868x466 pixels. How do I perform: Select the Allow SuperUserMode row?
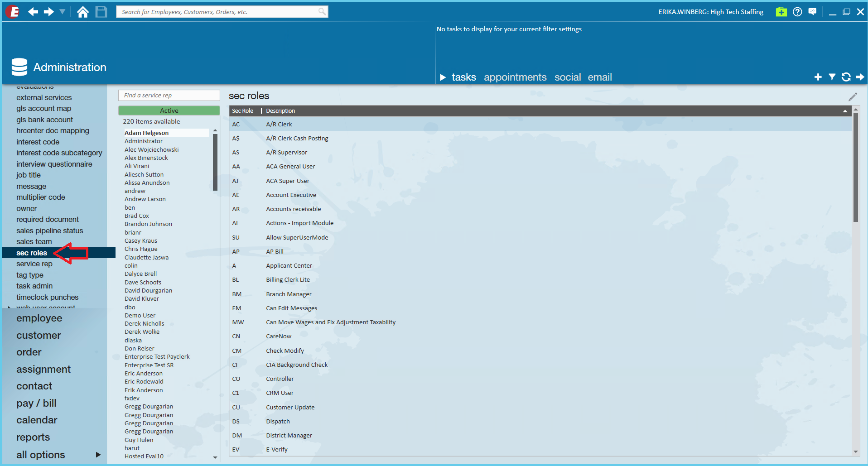(x=540, y=238)
